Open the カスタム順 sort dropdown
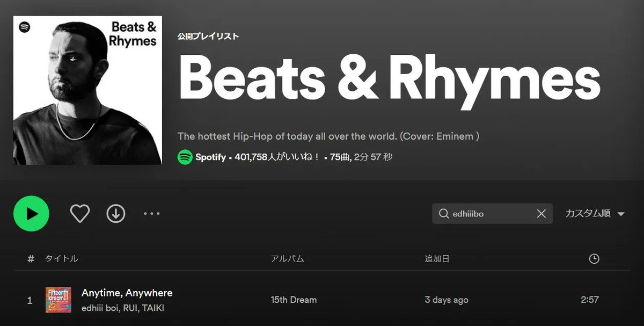644x326 pixels. (x=595, y=214)
